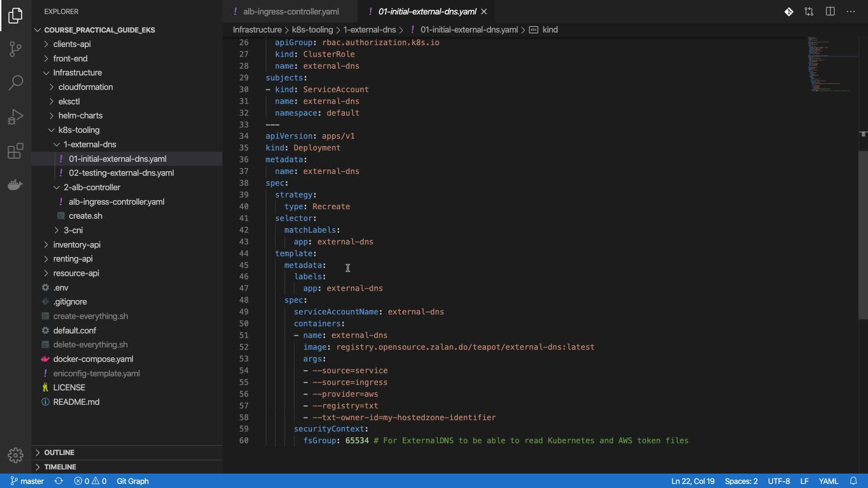Viewport: 868px width, 488px height.
Task: Open the Manage gear icon
Action: coord(15,455)
